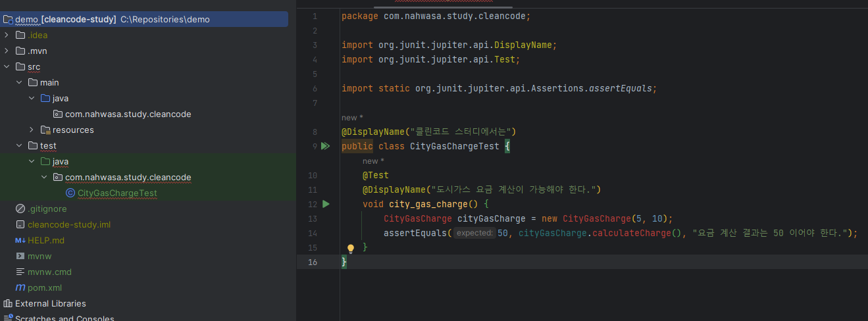Click the closing brace on line 16

344,262
